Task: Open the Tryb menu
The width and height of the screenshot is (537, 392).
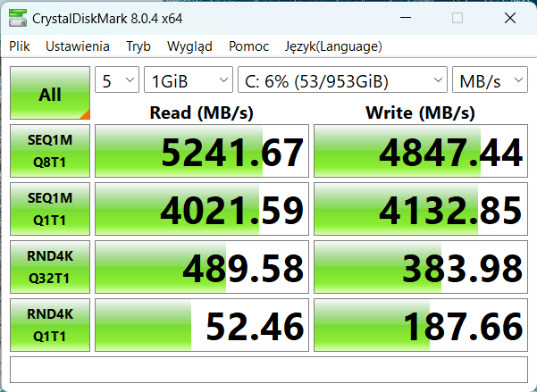Action: click(x=138, y=46)
